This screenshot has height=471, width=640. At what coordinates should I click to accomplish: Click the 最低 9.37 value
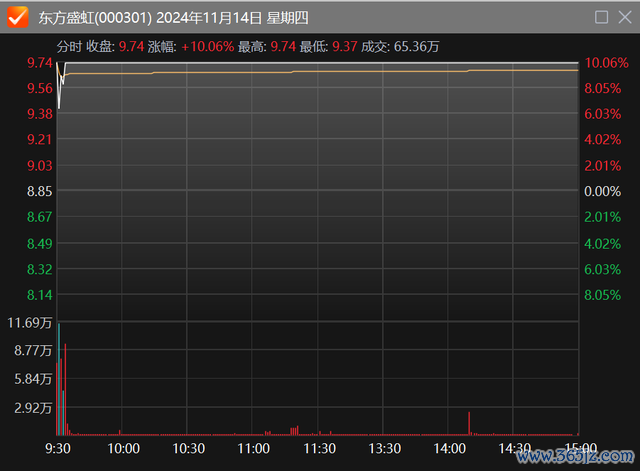pyautogui.click(x=345, y=47)
